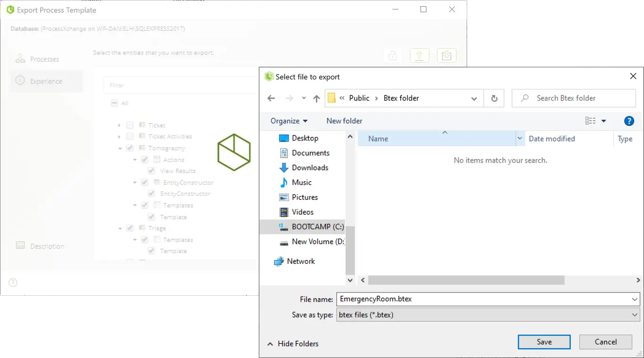Refresh the Btex folder listing
Image resolution: width=644 pixels, height=358 pixels.
tap(494, 98)
